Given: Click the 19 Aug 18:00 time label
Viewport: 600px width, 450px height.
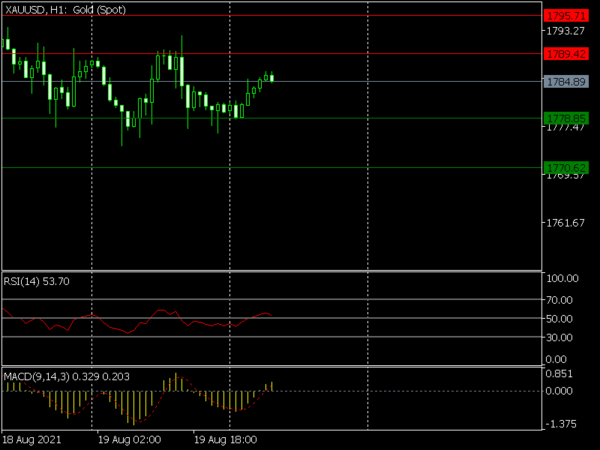Looking at the screenshot, I should pyautogui.click(x=225, y=440).
